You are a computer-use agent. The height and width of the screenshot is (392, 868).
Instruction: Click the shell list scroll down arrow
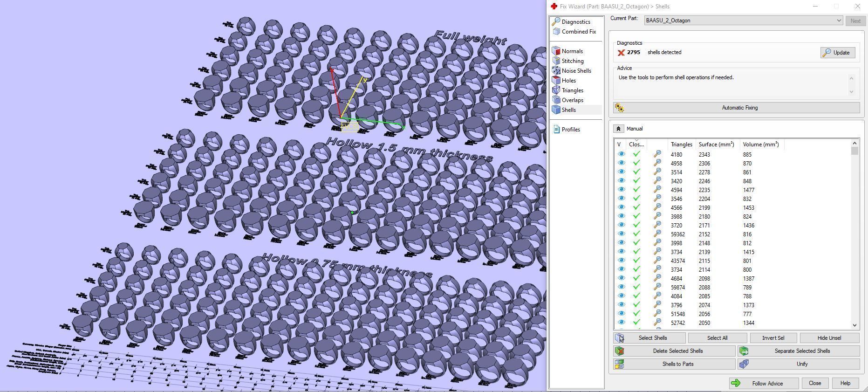point(854,325)
